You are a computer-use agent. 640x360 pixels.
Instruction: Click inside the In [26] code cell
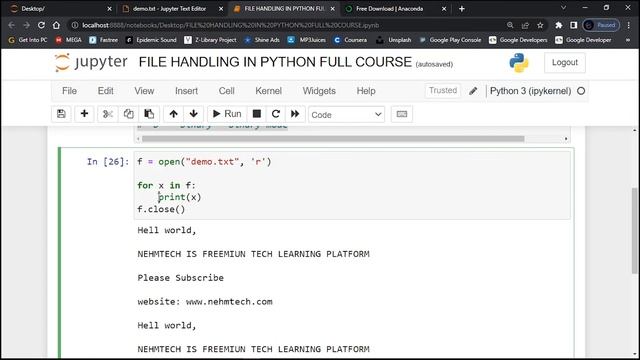(352, 185)
